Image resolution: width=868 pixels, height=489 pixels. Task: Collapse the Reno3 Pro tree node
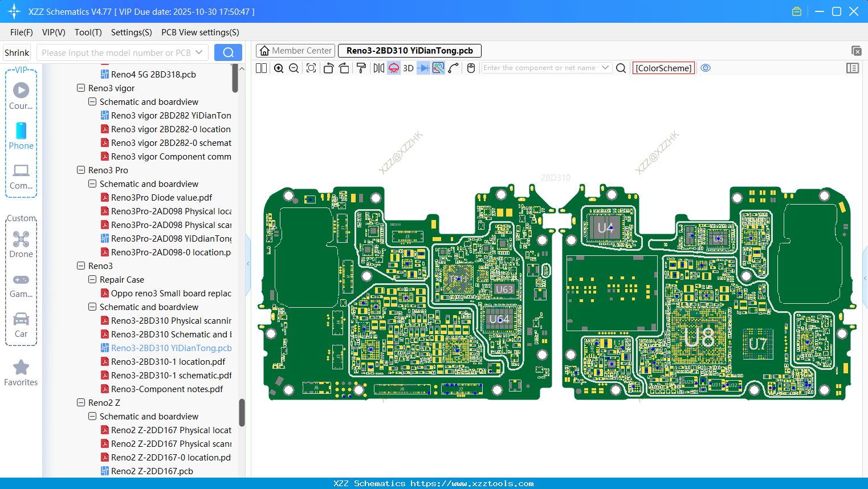click(81, 170)
